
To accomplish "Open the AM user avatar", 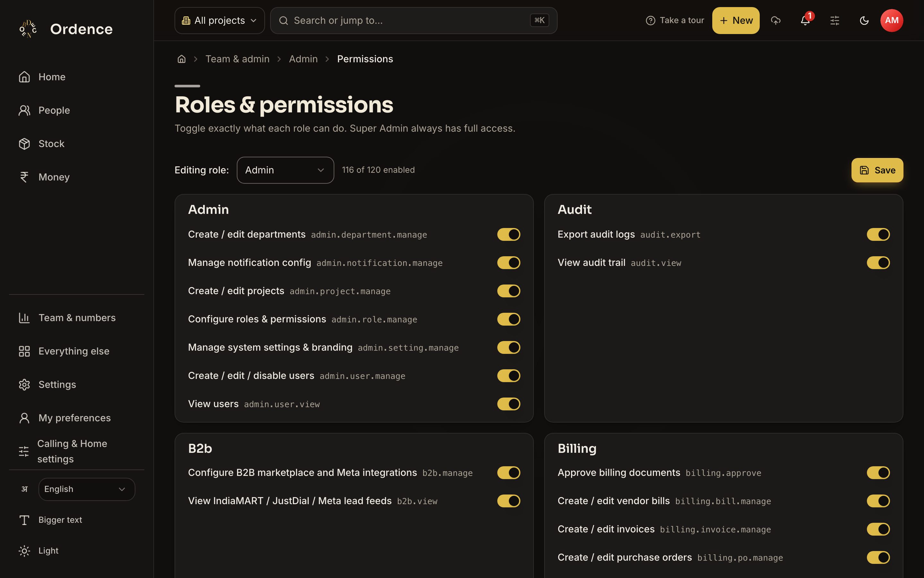I will click(892, 20).
